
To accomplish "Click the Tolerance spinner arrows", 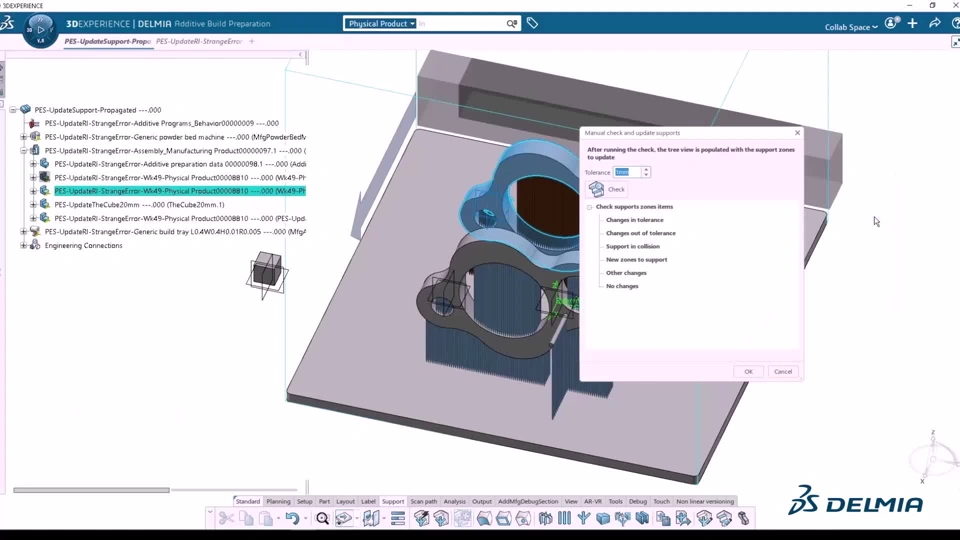I will click(x=646, y=172).
